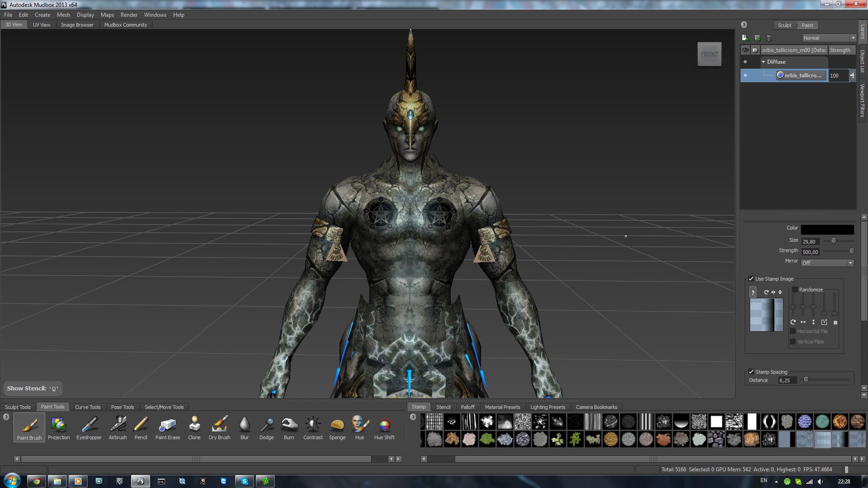Enable the Randomize checkbox
Viewport: 868px width, 488px height.
tap(795, 290)
